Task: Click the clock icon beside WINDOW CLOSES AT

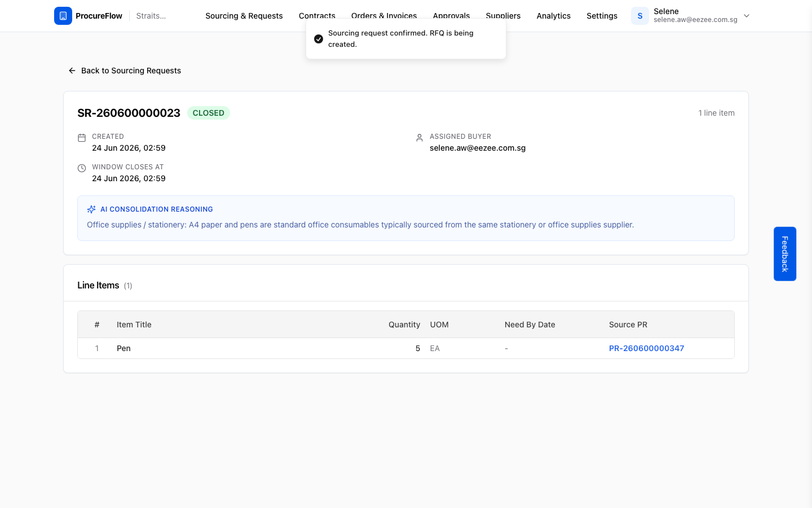Action: [82, 168]
